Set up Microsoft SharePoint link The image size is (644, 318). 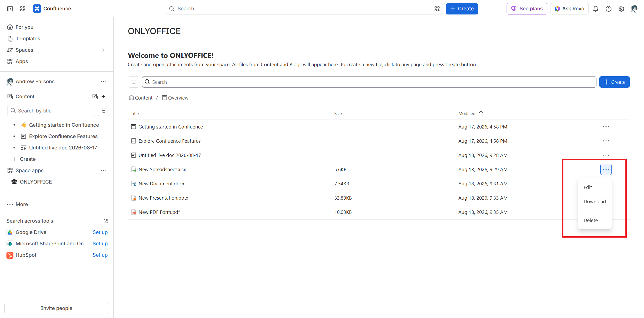point(100,244)
